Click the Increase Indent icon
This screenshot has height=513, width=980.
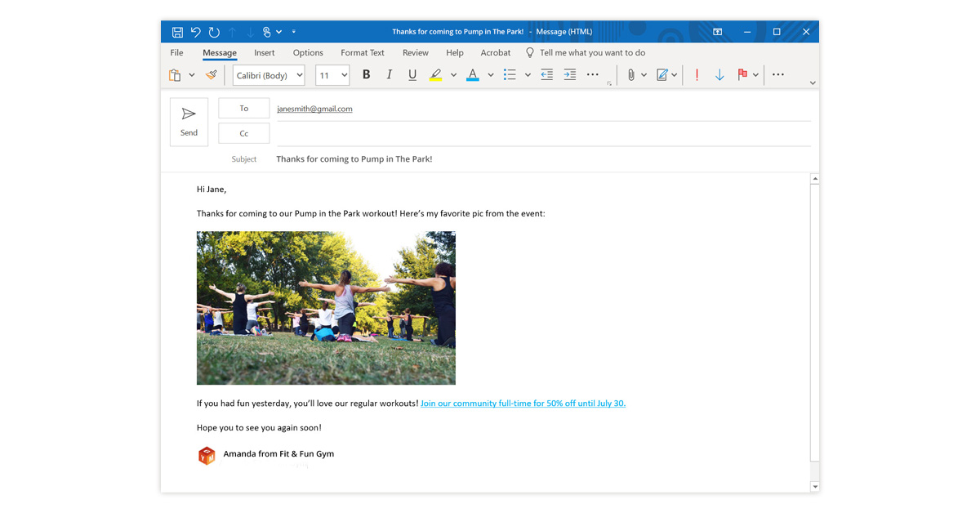tap(570, 75)
